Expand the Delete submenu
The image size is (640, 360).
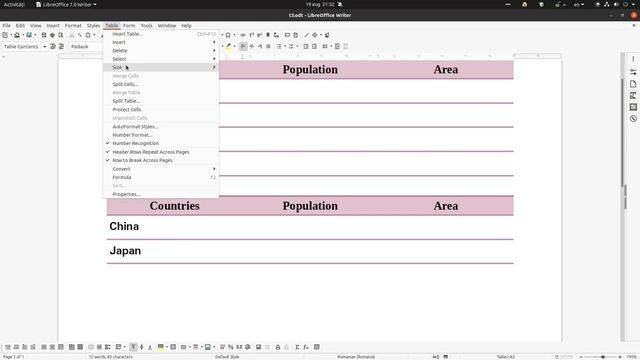coord(161,51)
